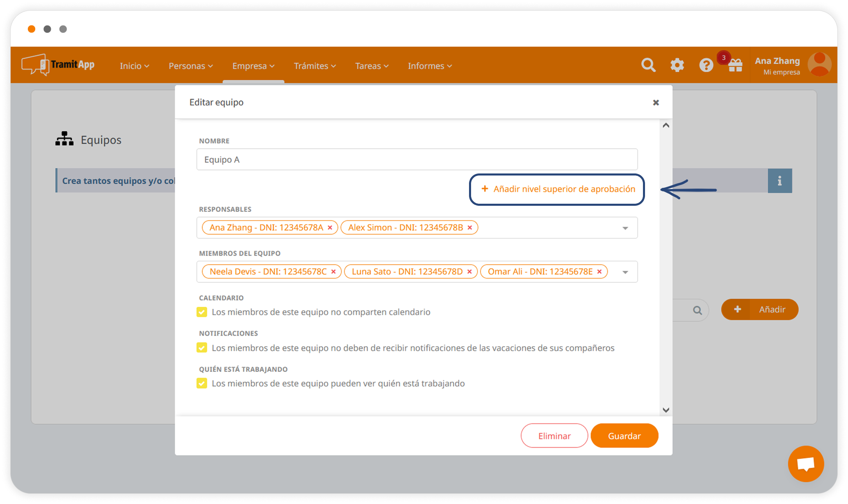This screenshot has width=848, height=504.
Task: Toggle shared calendar checkbox
Action: coord(202,312)
